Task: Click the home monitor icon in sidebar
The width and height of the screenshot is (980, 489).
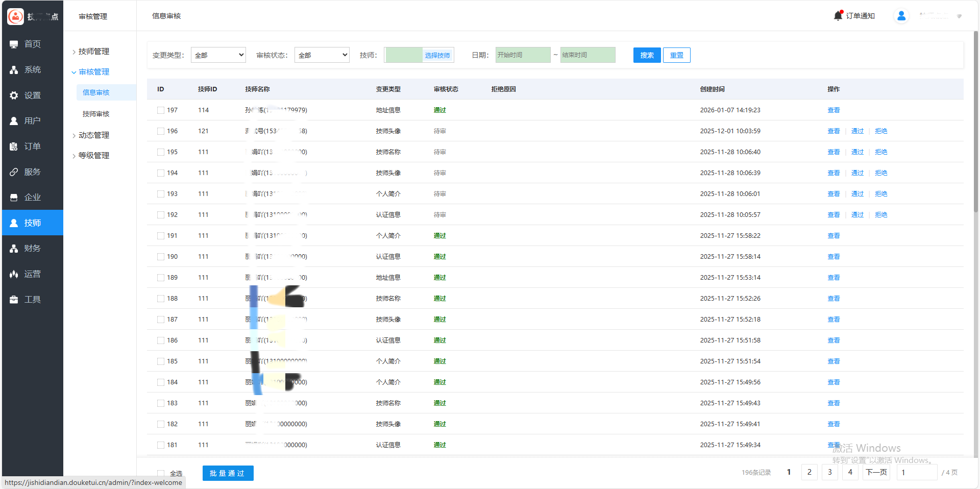Action: pyautogui.click(x=14, y=44)
